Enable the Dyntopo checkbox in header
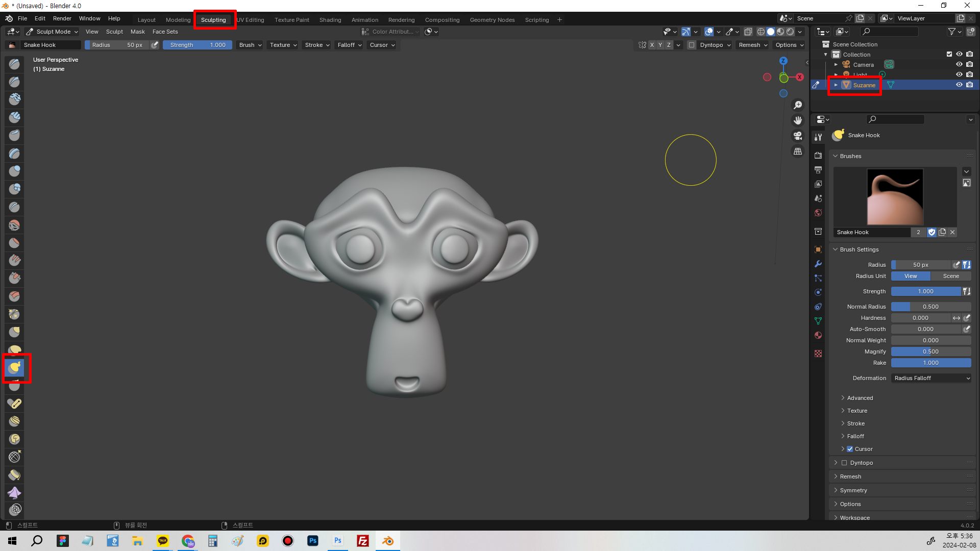 692,45
